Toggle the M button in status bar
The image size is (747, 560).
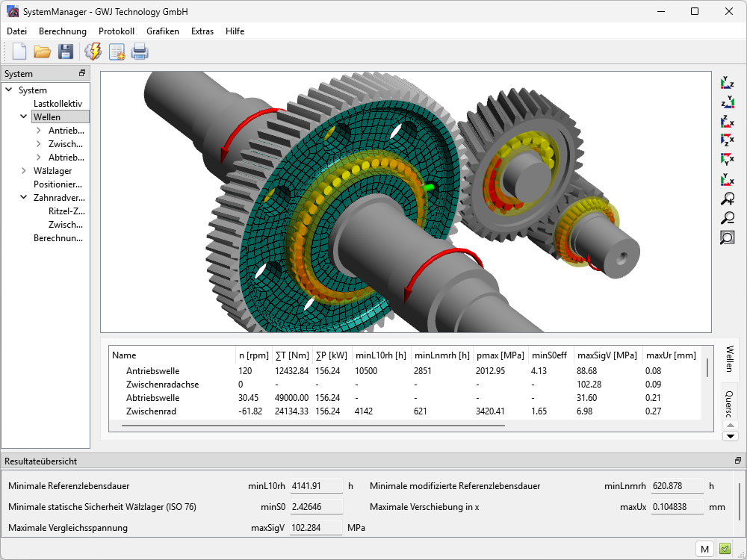[x=704, y=549]
